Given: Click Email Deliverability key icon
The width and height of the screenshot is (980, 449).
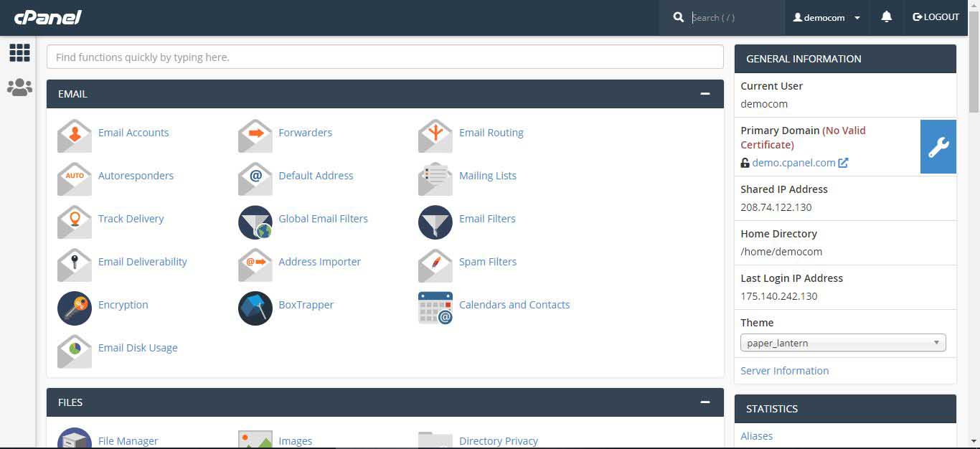Looking at the screenshot, I should click(x=75, y=265).
